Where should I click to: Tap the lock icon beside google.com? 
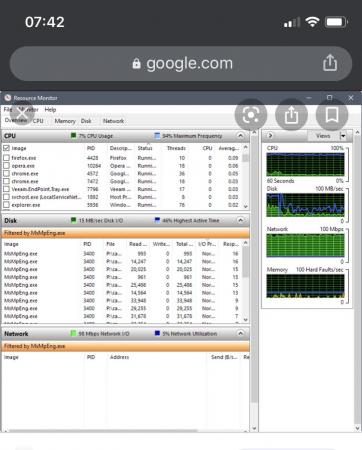[x=136, y=63]
